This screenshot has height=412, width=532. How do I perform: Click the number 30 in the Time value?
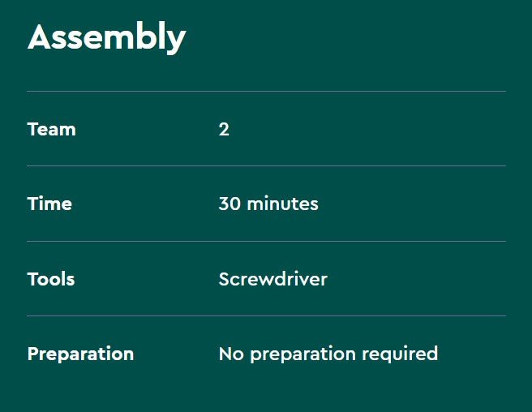coord(230,204)
